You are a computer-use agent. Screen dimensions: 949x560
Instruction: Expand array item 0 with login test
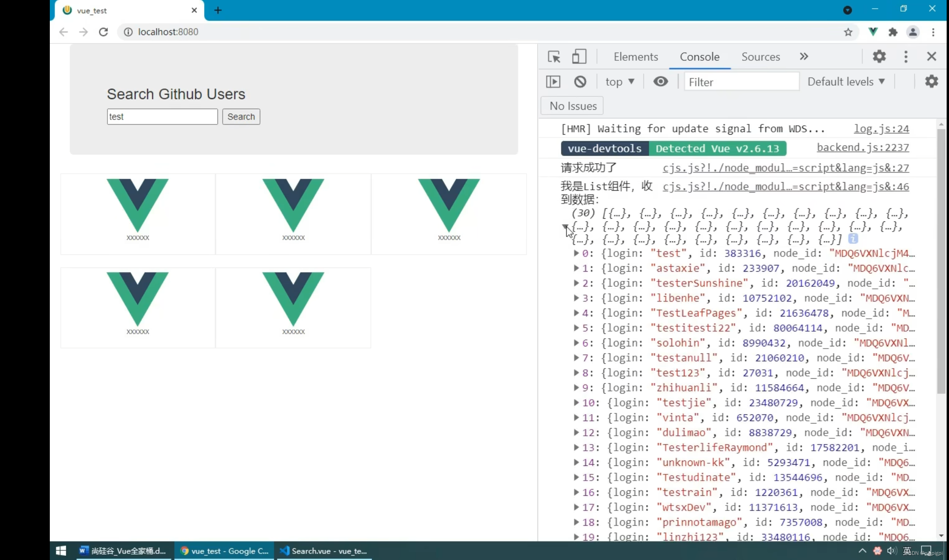pyautogui.click(x=576, y=253)
